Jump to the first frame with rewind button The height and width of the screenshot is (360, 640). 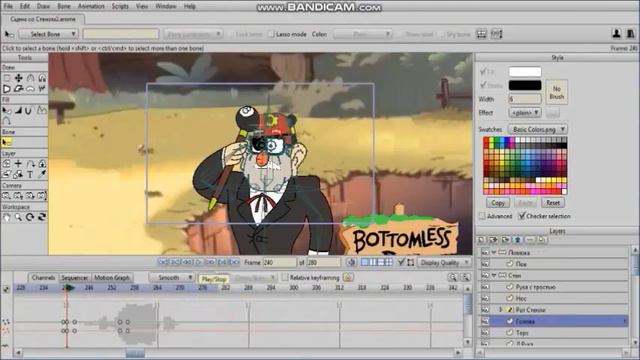coord(163,262)
